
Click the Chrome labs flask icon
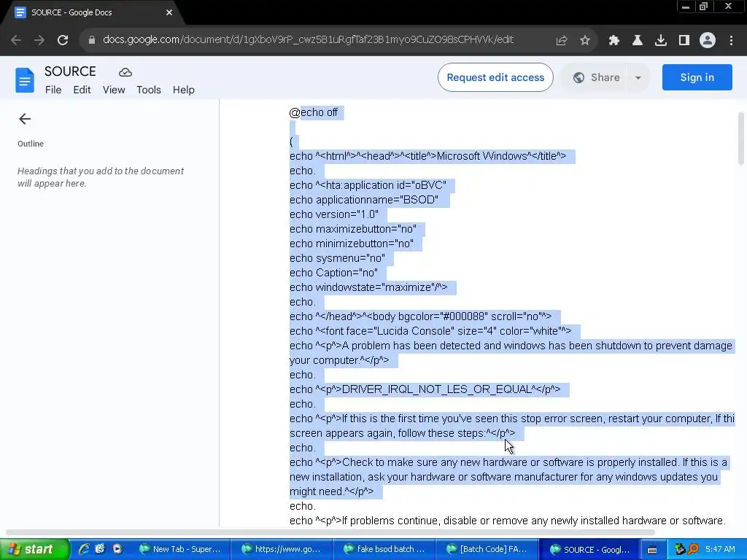tap(638, 41)
